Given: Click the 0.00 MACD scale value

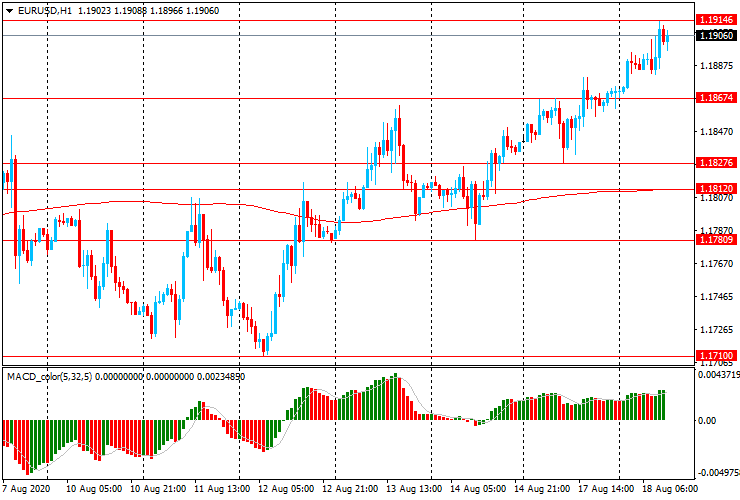Looking at the screenshot, I should [x=706, y=421].
